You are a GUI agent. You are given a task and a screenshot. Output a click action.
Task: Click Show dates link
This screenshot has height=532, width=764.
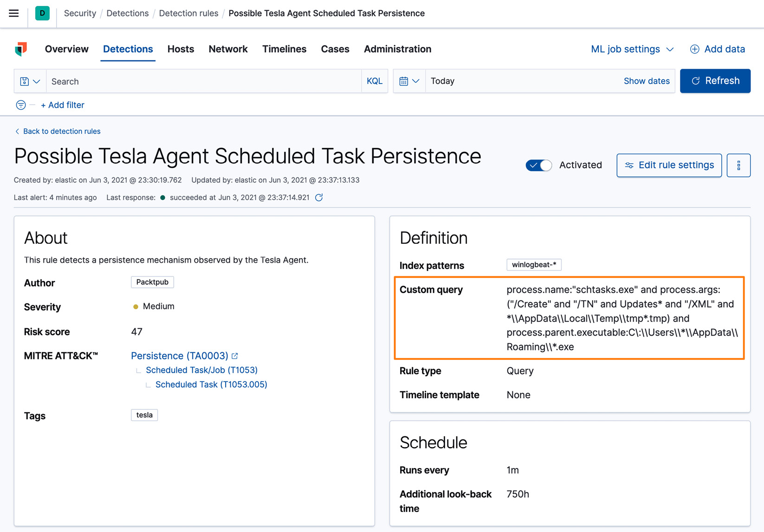coord(647,81)
